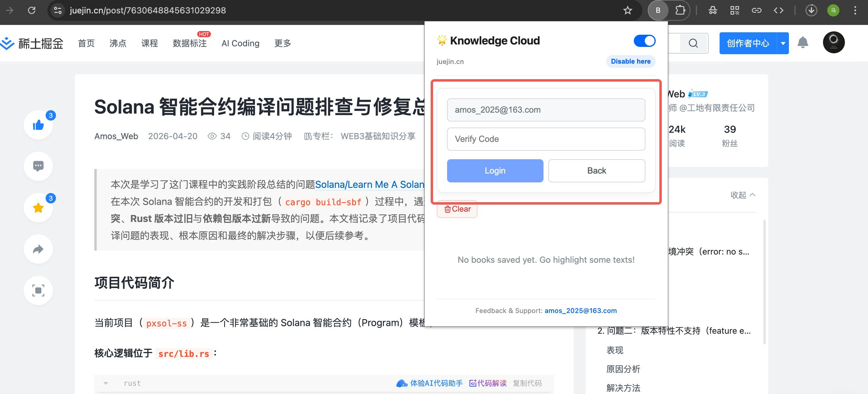Collapse the rust code block arrow
Viewport: 868px width, 394px height.
pyautogui.click(x=106, y=383)
